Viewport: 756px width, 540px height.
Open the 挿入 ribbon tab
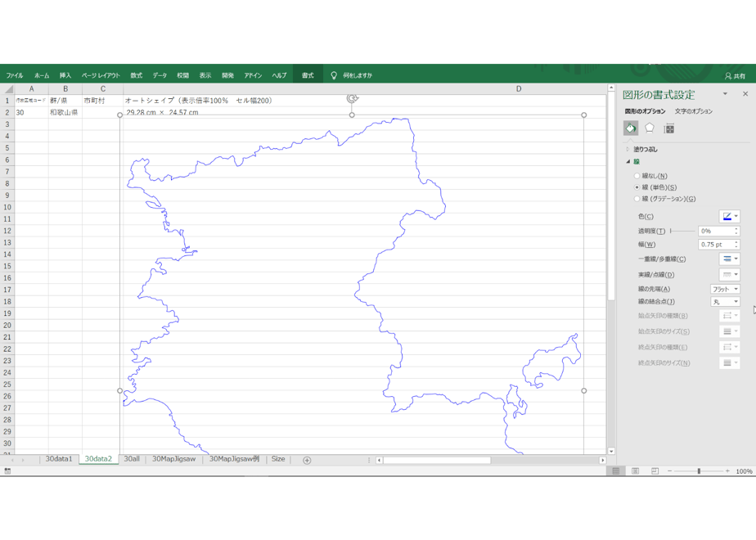65,76
